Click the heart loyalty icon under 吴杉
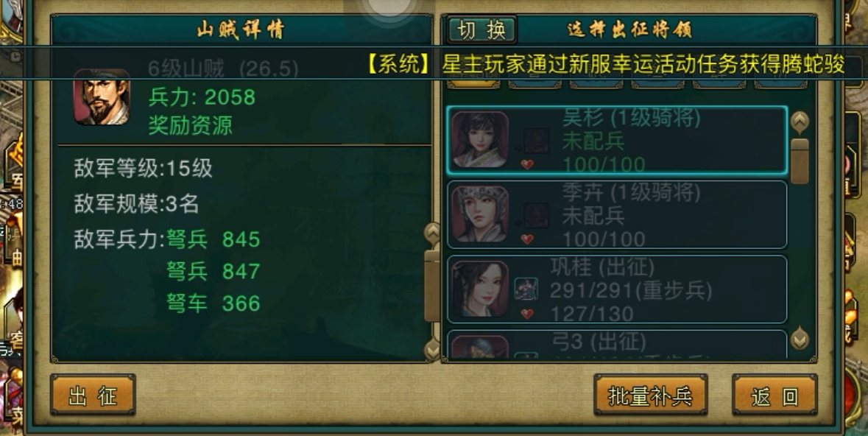Image resolution: width=868 pixels, height=436 pixels. pyautogui.click(x=527, y=164)
